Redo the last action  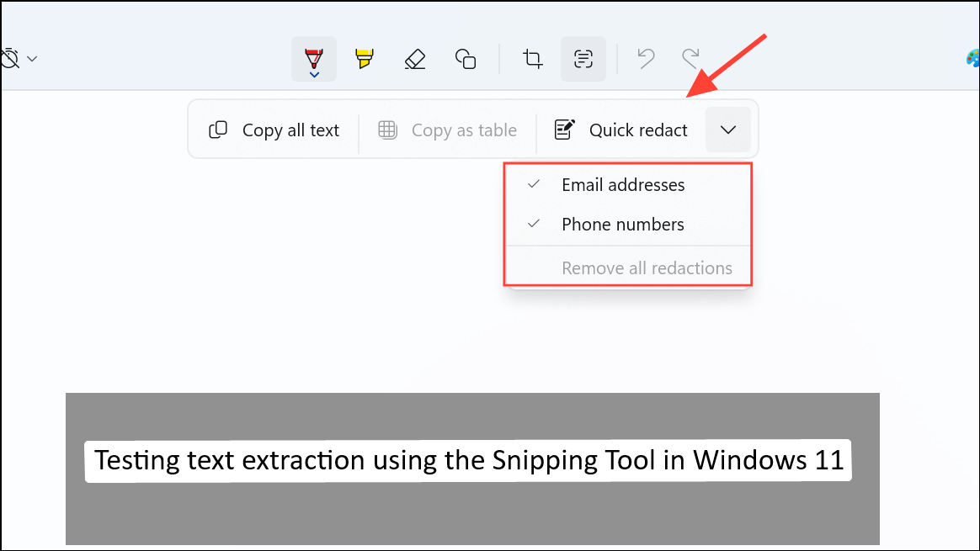pyautogui.click(x=690, y=59)
